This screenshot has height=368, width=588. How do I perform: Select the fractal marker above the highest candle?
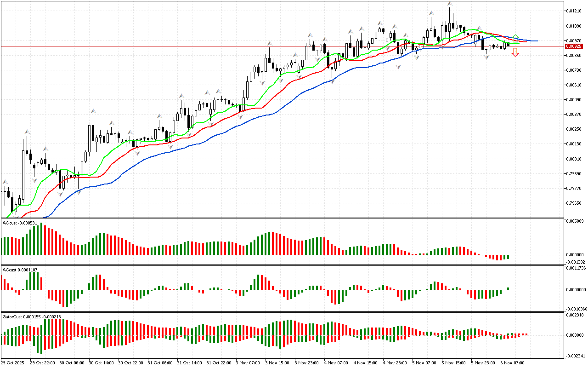(x=450, y=4)
